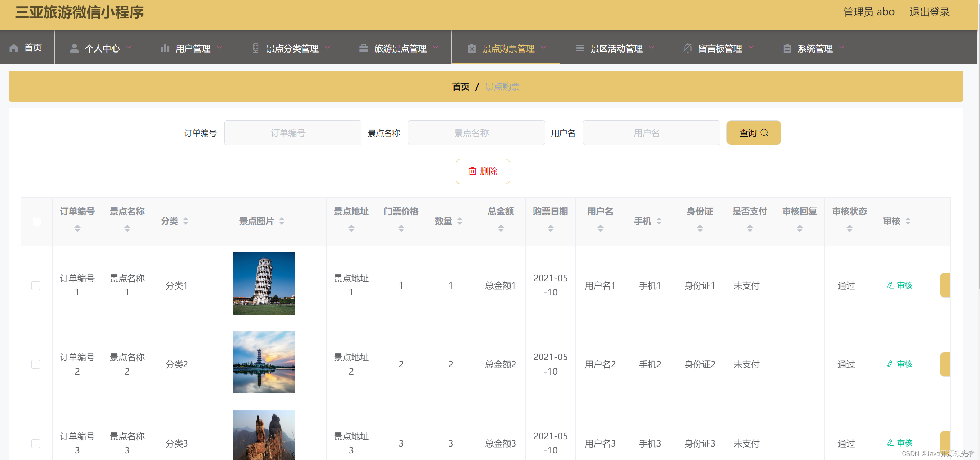Check the row checkbox for 订单编号2
The height and width of the screenshot is (460, 980).
(36, 364)
